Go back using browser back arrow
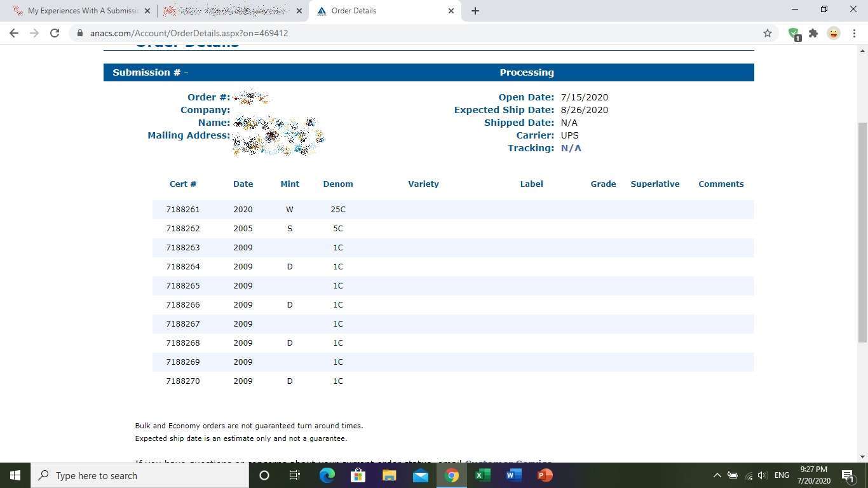Screen dimensions: 868x488 click(x=14, y=33)
